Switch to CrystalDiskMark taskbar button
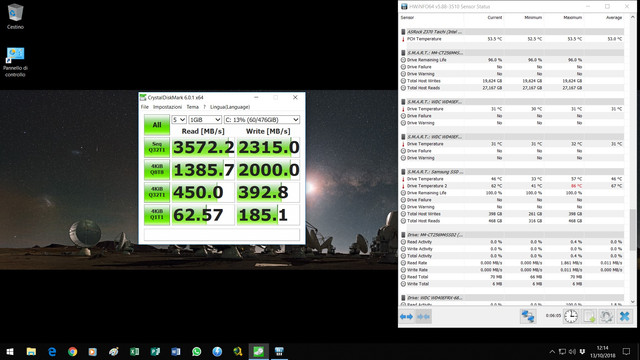This screenshot has height=360, width=640. (x=258, y=351)
